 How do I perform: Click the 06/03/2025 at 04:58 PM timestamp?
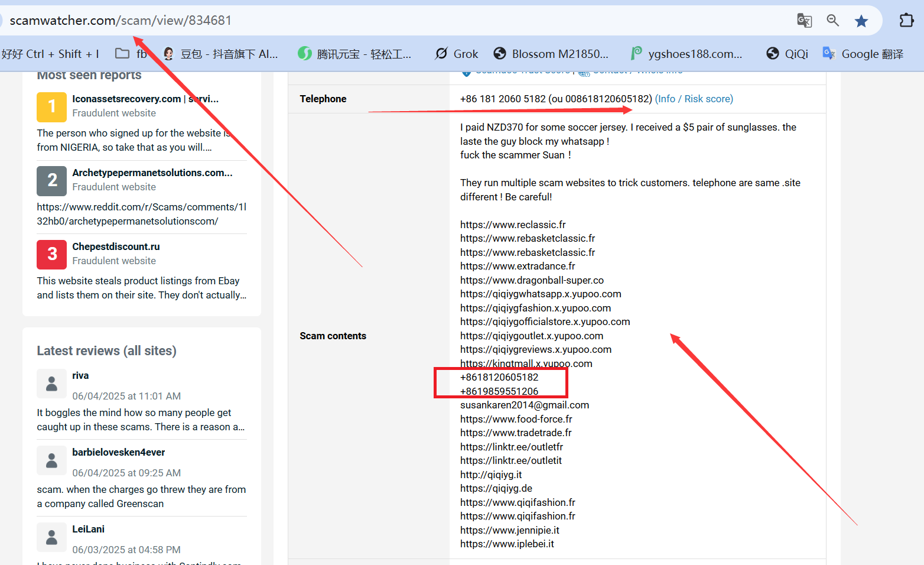(x=126, y=550)
